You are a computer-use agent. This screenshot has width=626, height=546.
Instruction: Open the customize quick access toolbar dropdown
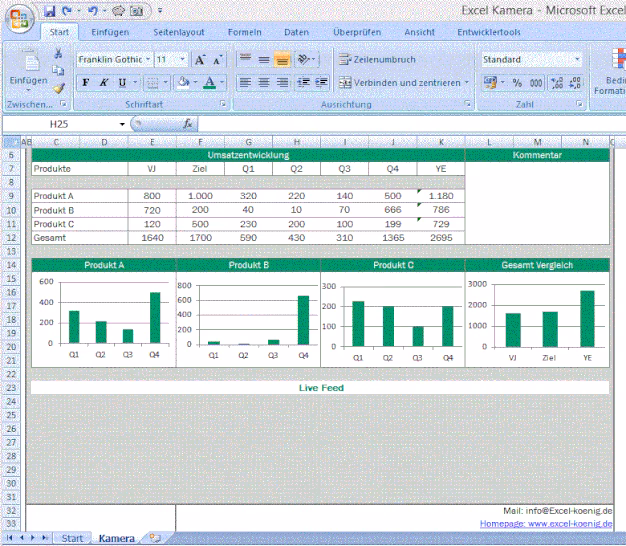[160, 11]
